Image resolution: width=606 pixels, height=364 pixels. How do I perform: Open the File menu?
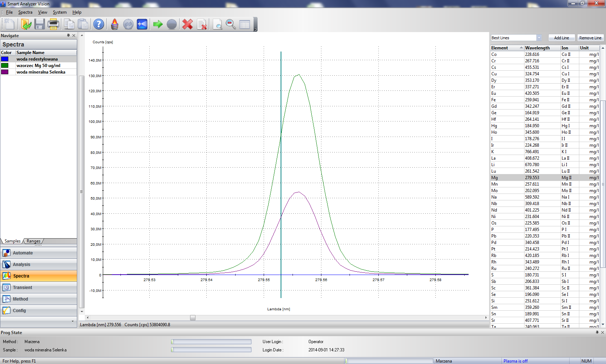point(9,12)
